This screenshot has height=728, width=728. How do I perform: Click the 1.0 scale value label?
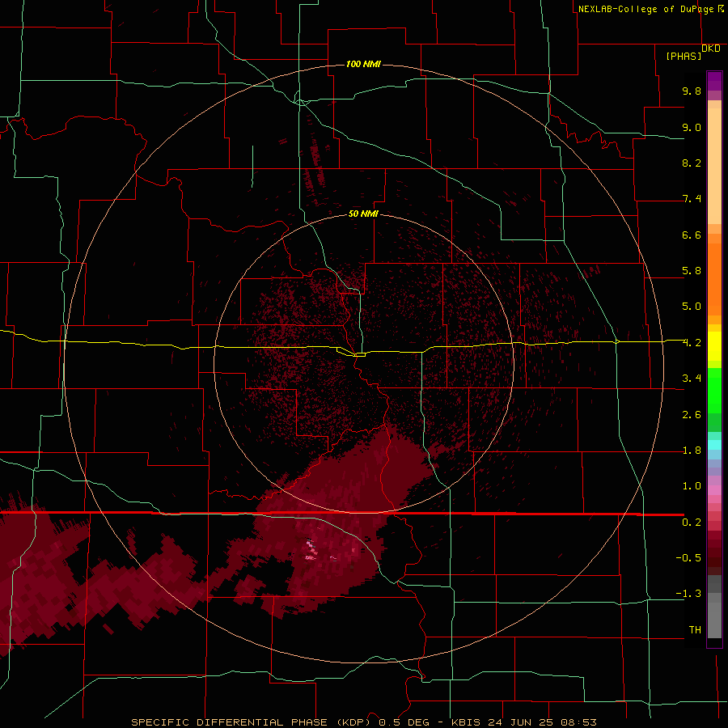(x=692, y=486)
